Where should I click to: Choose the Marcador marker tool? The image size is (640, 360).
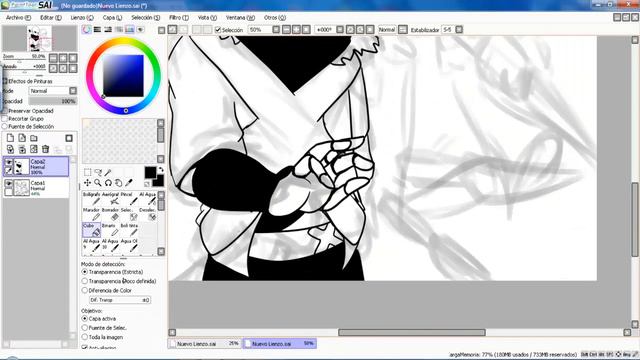91,214
